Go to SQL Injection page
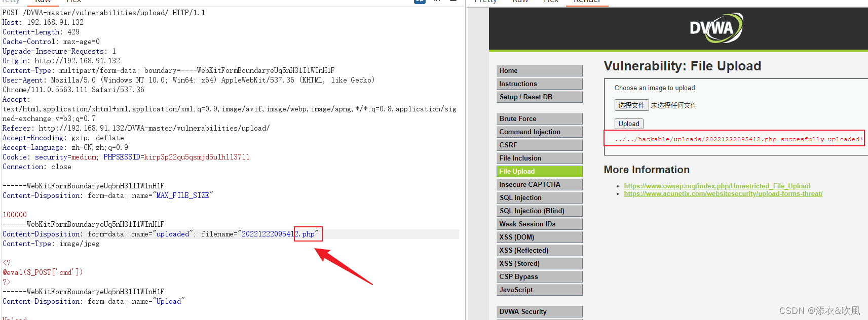The height and width of the screenshot is (320, 868). tap(540, 197)
